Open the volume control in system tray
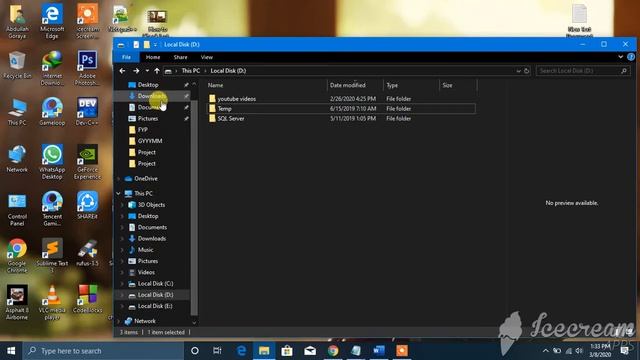The image size is (640, 360). point(579,351)
